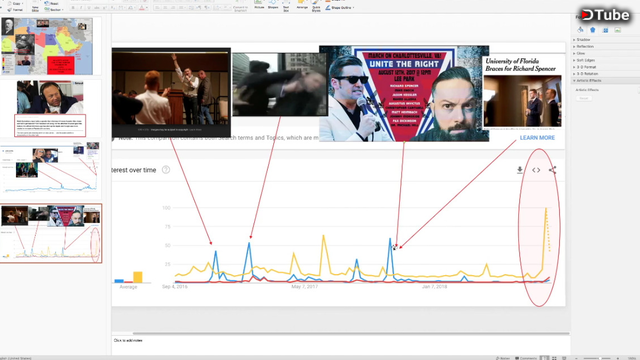Expand the 3-D Format section
640x360 pixels.
(x=586, y=67)
